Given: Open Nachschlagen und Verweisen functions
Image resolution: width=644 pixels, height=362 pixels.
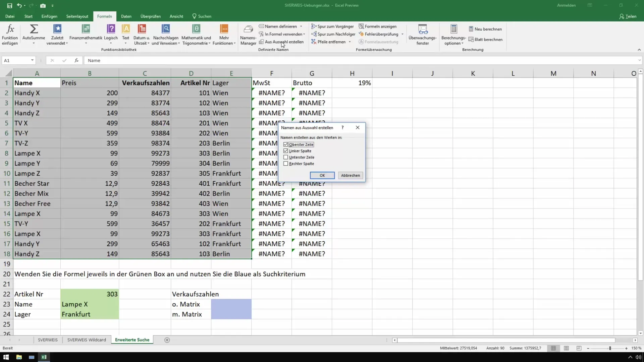Looking at the screenshot, I should click(x=166, y=29).
